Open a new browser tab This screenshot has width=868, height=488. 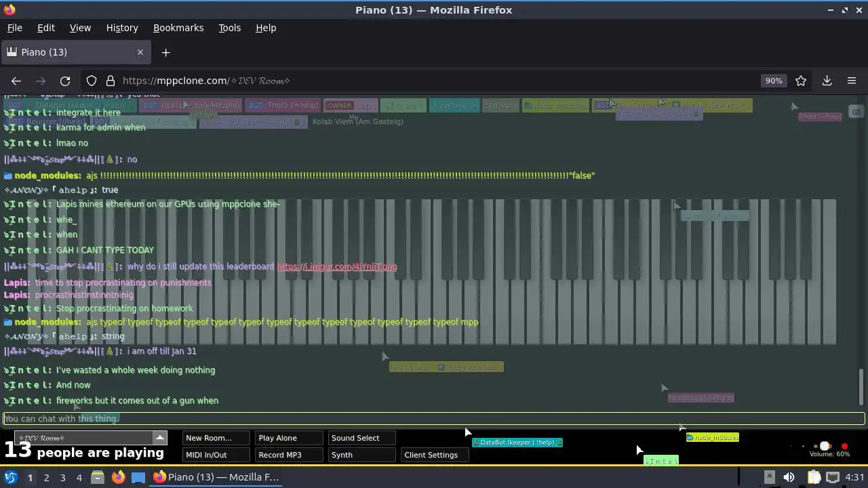[x=165, y=52]
